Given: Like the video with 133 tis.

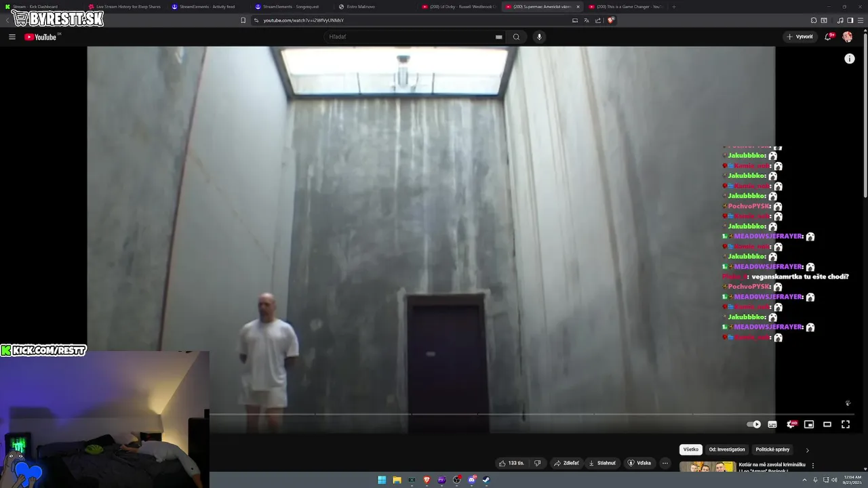Looking at the screenshot, I should (512, 463).
